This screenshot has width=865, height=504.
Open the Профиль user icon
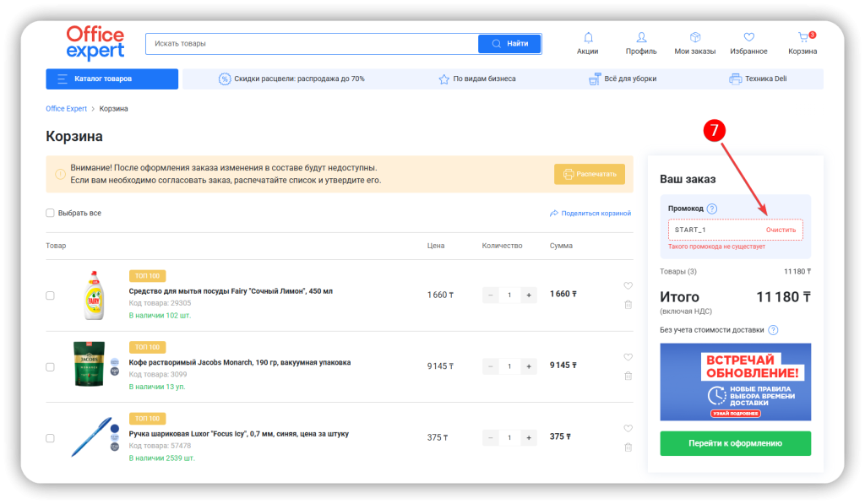click(x=641, y=38)
